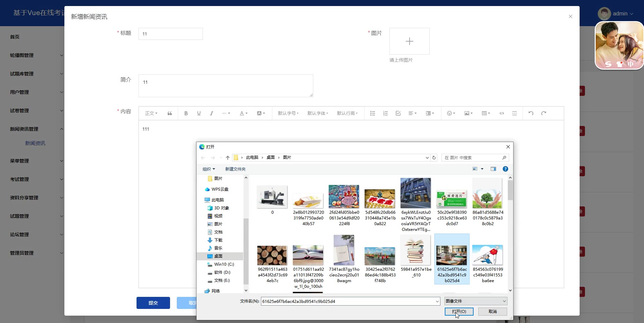Toggle the preview pane icon
644x323 pixels.
pos(493,169)
